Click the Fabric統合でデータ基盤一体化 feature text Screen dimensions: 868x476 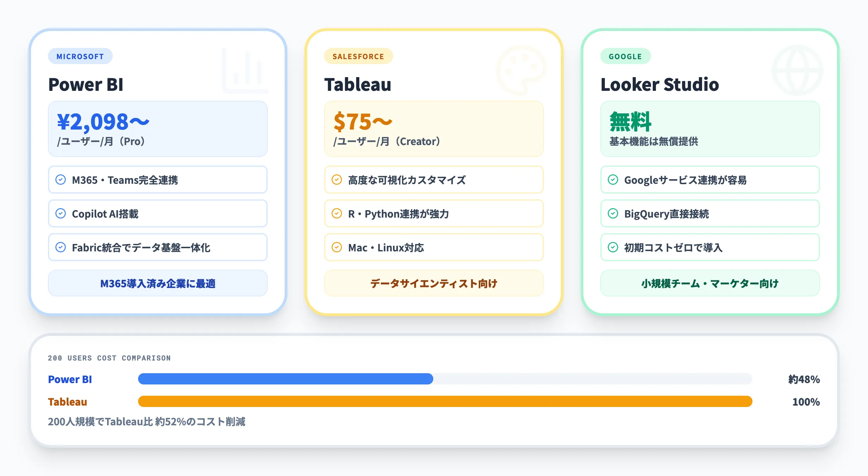141,248
